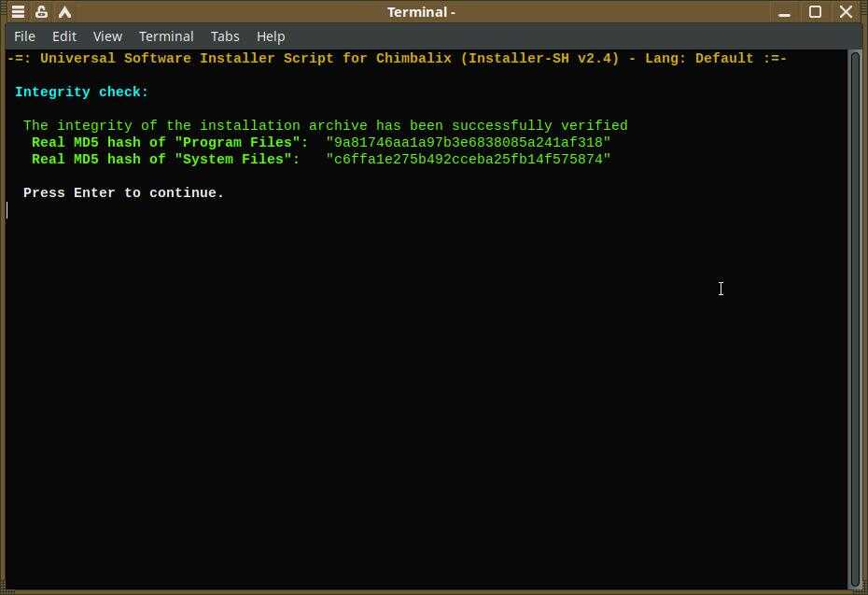The image size is (868, 595).
Task: Click the "Terminal -" window title
Action: (x=421, y=12)
